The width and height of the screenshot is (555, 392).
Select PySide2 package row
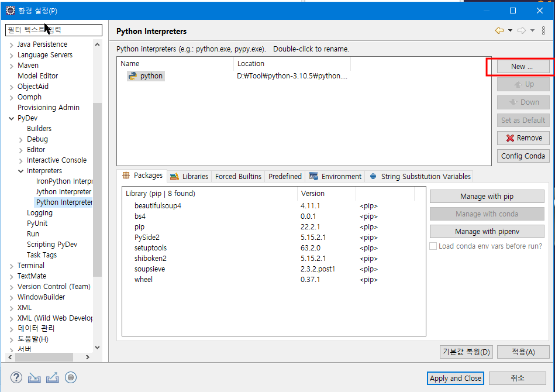tap(273, 238)
